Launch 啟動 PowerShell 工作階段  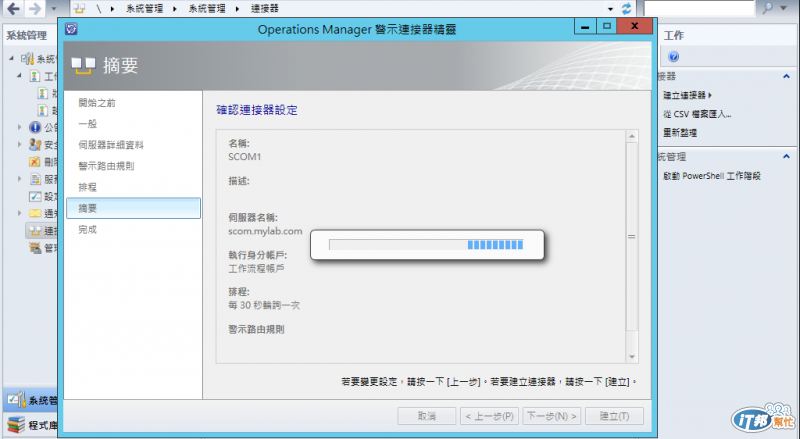click(x=712, y=176)
